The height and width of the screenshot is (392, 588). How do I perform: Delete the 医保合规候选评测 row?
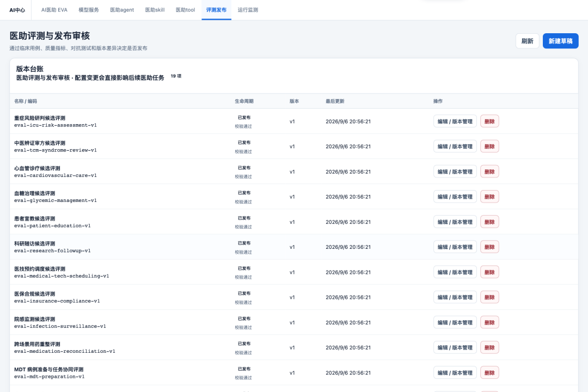click(489, 297)
